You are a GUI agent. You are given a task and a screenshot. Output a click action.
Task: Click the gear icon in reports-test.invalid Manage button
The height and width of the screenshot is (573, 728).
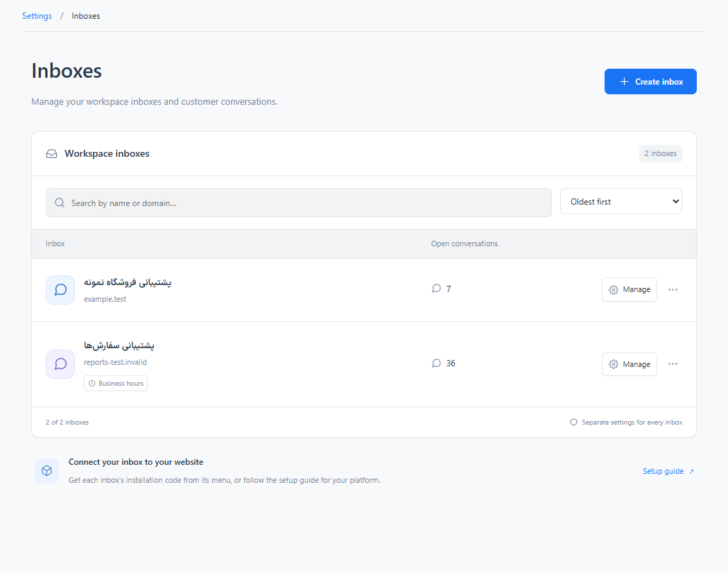click(x=614, y=364)
